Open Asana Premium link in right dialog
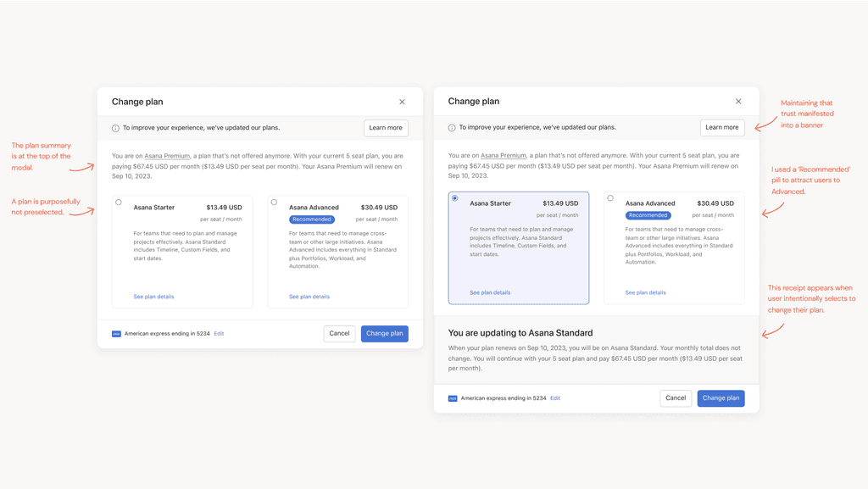The height and width of the screenshot is (489, 868). pyautogui.click(x=504, y=155)
